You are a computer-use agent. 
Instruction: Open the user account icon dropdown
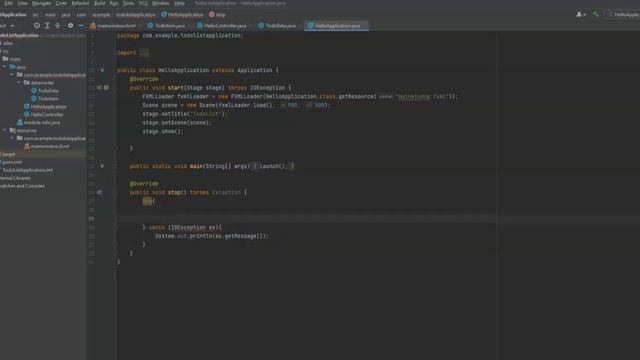(x=580, y=15)
